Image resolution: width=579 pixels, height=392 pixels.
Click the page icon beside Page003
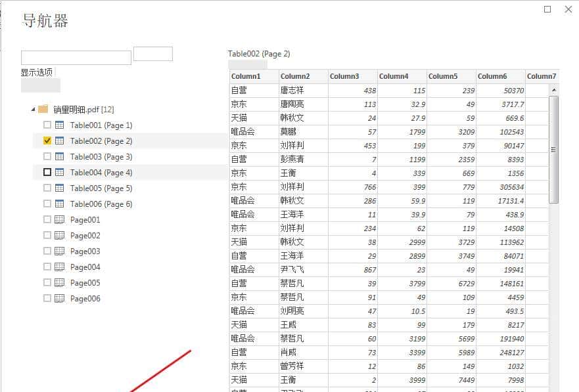(59, 251)
